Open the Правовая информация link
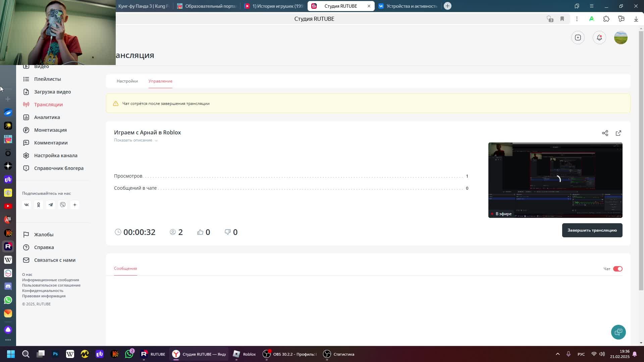The width and height of the screenshot is (644, 362). click(44, 296)
